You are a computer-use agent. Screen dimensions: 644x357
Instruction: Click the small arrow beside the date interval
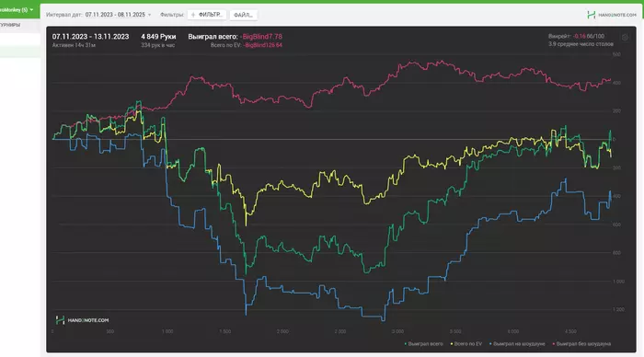[x=149, y=15]
